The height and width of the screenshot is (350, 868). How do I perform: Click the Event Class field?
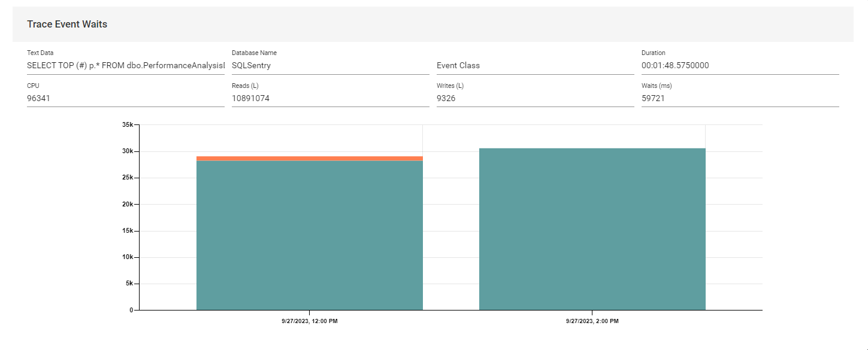pyautogui.click(x=535, y=66)
